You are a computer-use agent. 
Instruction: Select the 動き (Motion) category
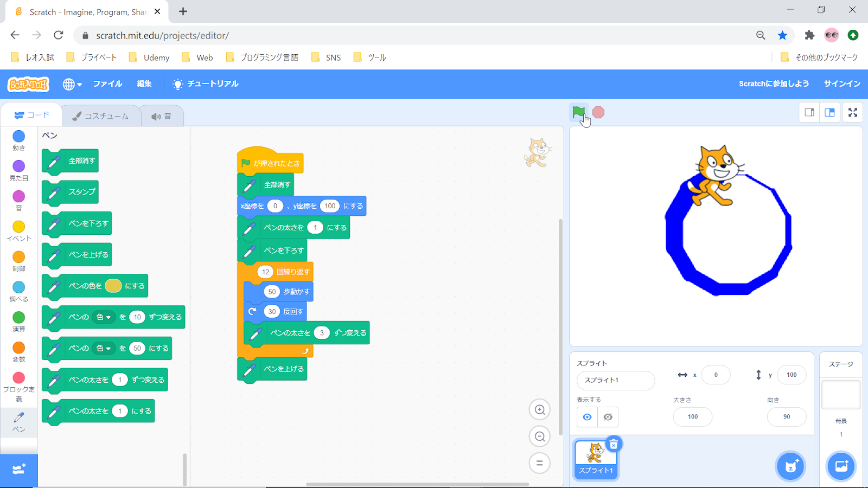click(18, 140)
